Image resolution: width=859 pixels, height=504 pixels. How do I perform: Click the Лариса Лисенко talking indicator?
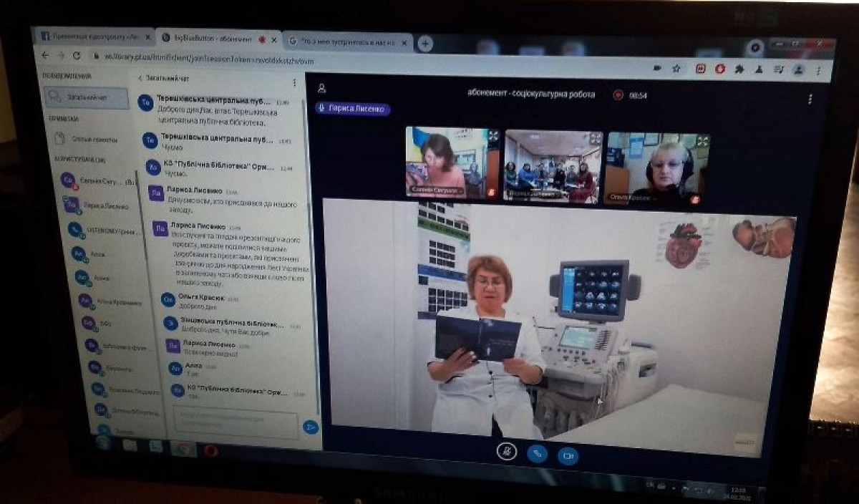[353, 109]
